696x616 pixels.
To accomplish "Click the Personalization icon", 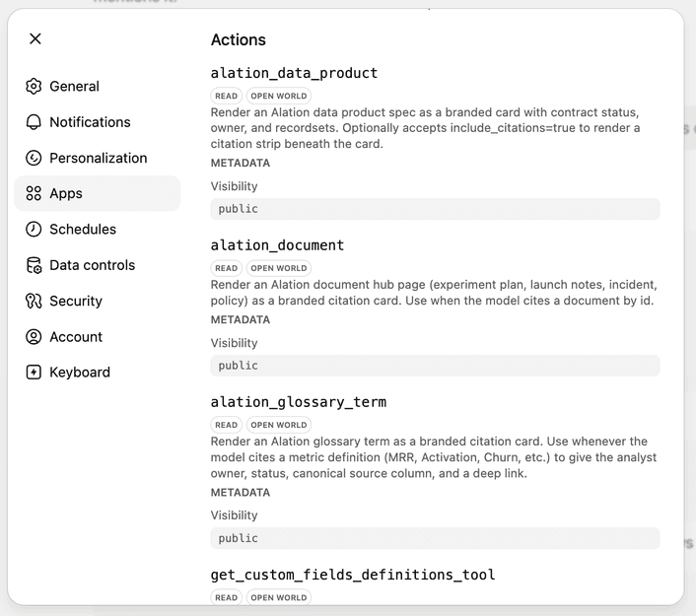I will pyautogui.click(x=34, y=158).
